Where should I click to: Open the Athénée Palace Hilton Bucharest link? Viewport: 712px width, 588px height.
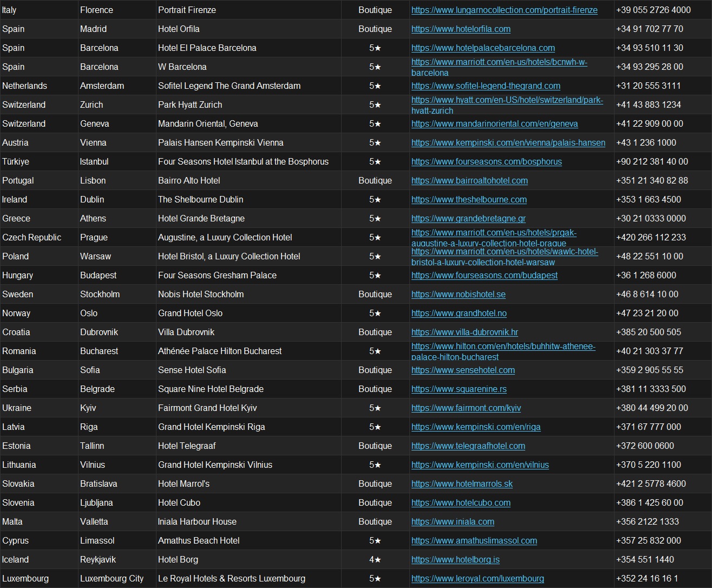(x=504, y=351)
